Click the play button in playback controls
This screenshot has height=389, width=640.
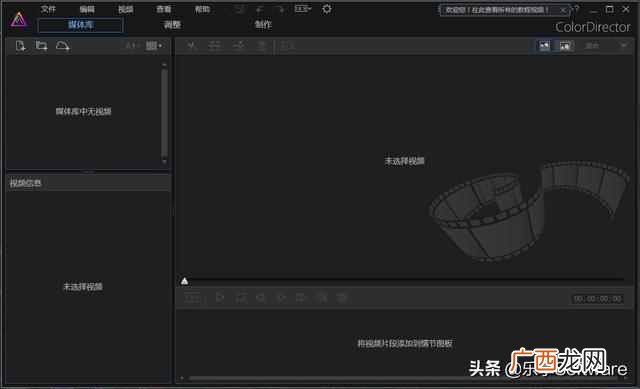click(x=220, y=298)
